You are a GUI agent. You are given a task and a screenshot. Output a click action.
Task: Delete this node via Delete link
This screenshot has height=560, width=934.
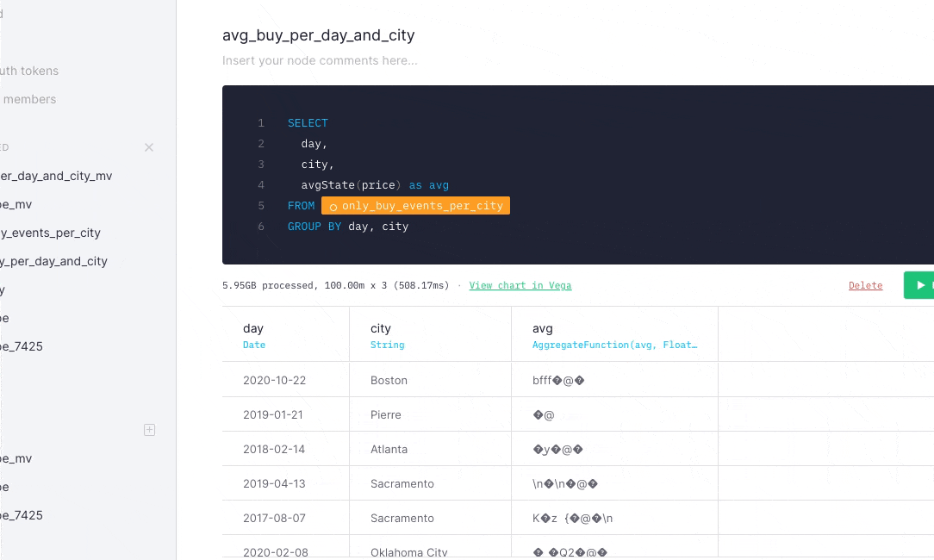(x=865, y=285)
